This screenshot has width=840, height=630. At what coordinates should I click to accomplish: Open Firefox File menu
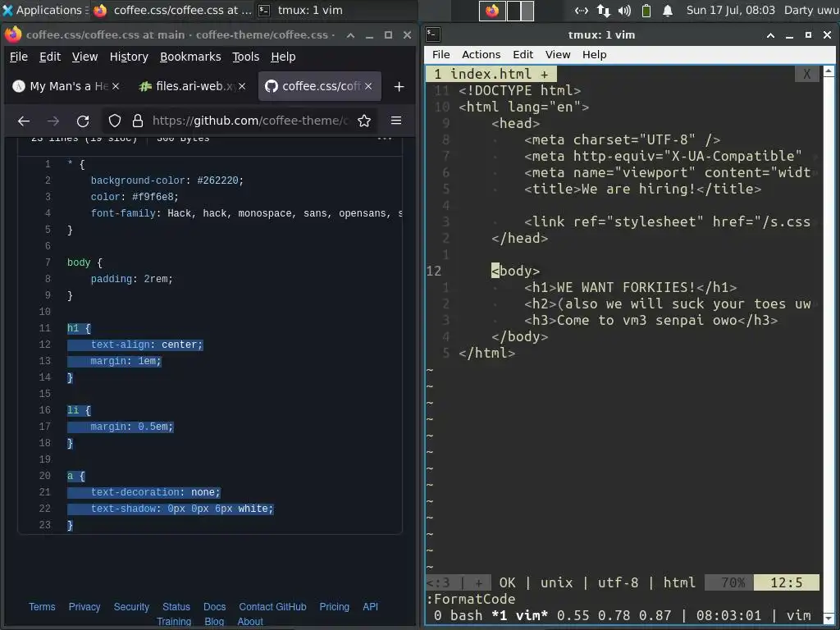pyautogui.click(x=19, y=57)
